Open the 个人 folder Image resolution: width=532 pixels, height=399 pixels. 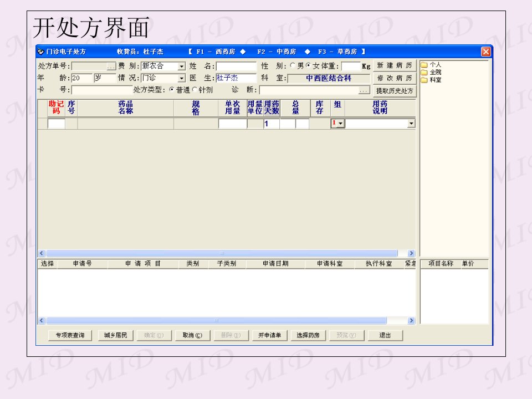pos(431,64)
